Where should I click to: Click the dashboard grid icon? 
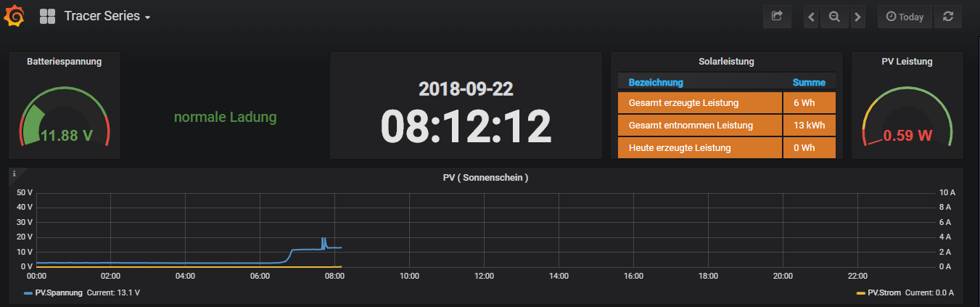(48, 16)
